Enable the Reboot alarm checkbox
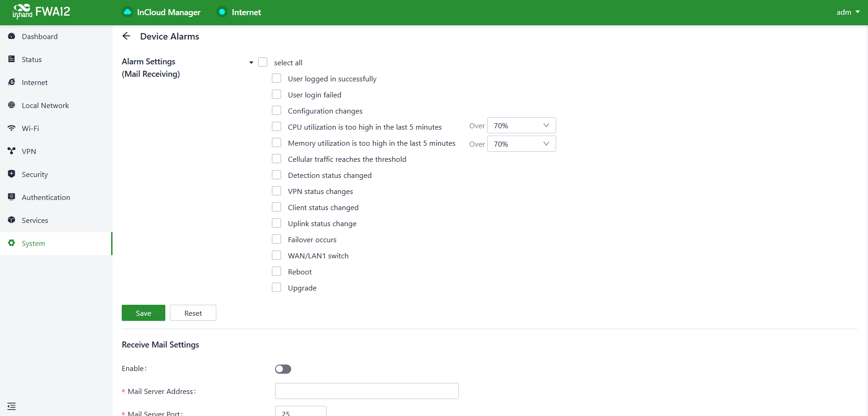Viewport: 868px width, 416px height. [276, 272]
